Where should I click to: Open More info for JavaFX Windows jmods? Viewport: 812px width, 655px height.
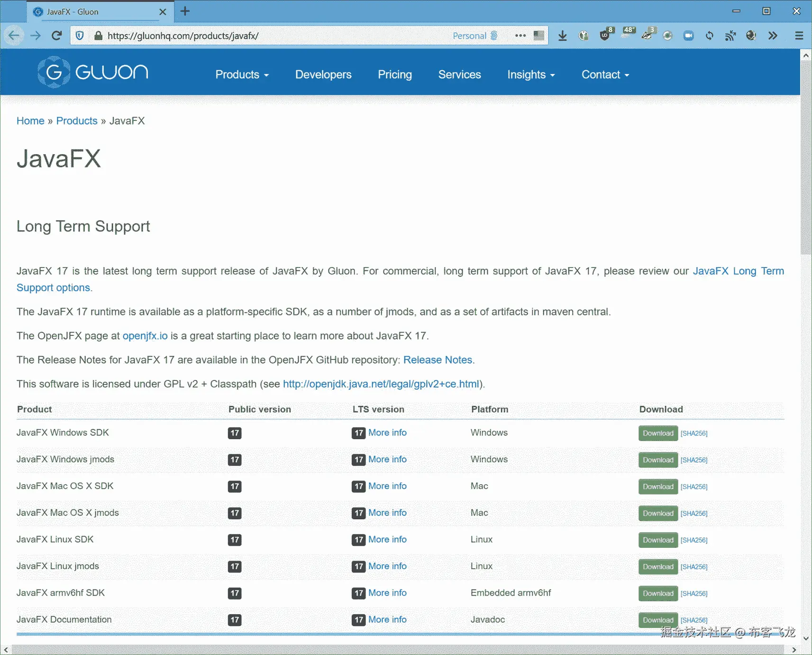pos(387,459)
